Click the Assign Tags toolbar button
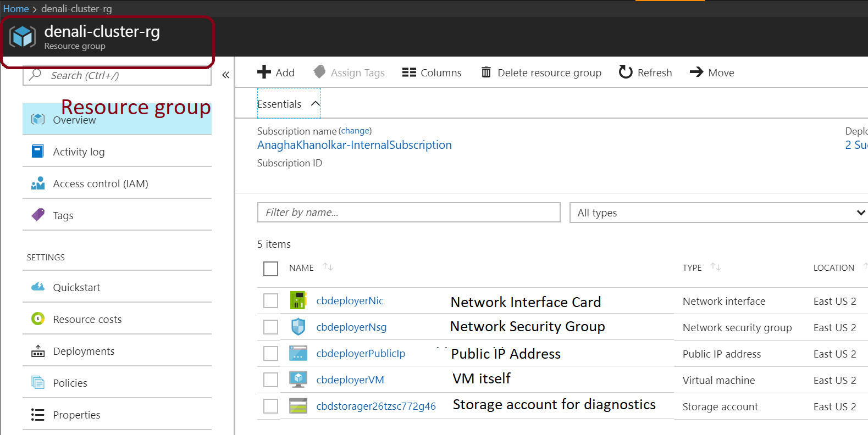The image size is (868, 435). 349,72
